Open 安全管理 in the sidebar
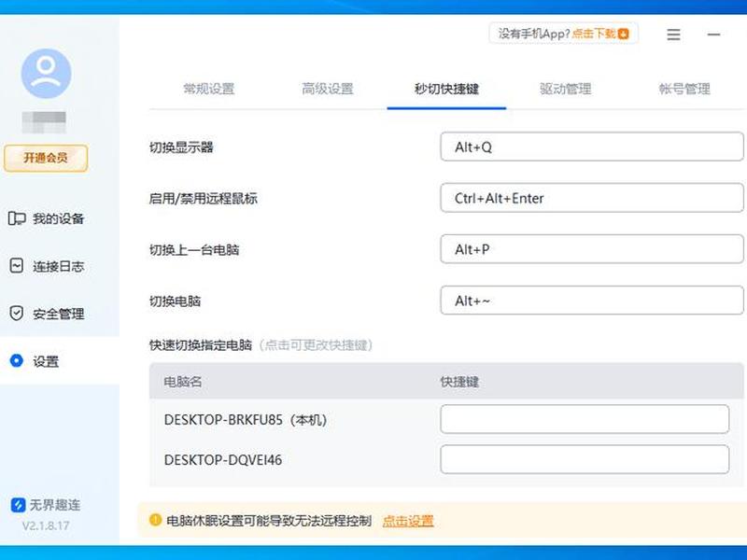The image size is (747, 560). tap(47, 314)
